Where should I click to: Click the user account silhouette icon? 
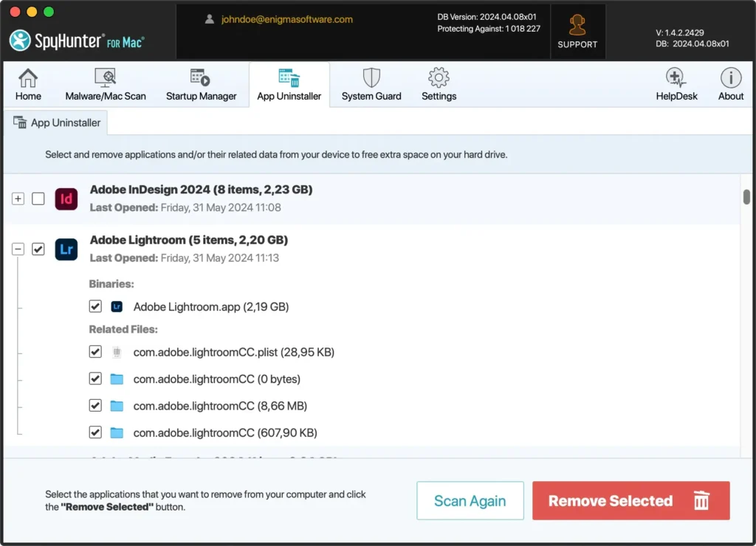click(209, 19)
